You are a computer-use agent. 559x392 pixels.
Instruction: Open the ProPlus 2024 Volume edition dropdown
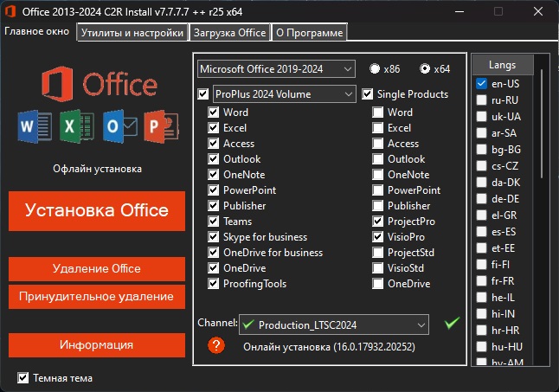(x=284, y=94)
